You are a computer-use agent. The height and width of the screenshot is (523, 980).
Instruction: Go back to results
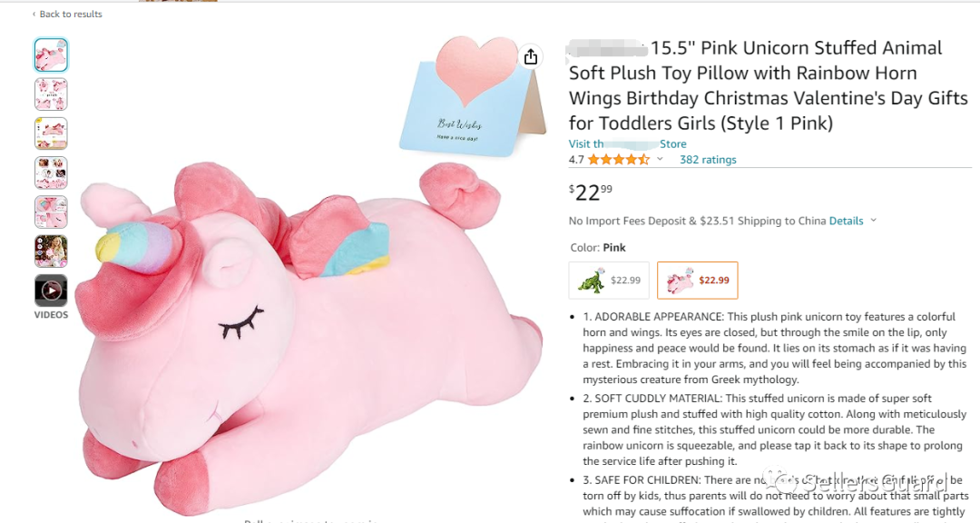pos(71,15)
